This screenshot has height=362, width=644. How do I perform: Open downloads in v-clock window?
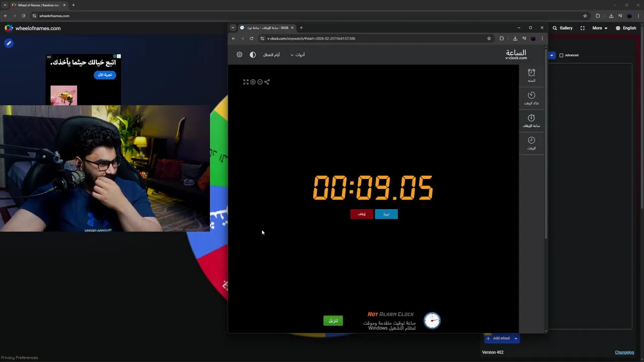tap(515, 38)
